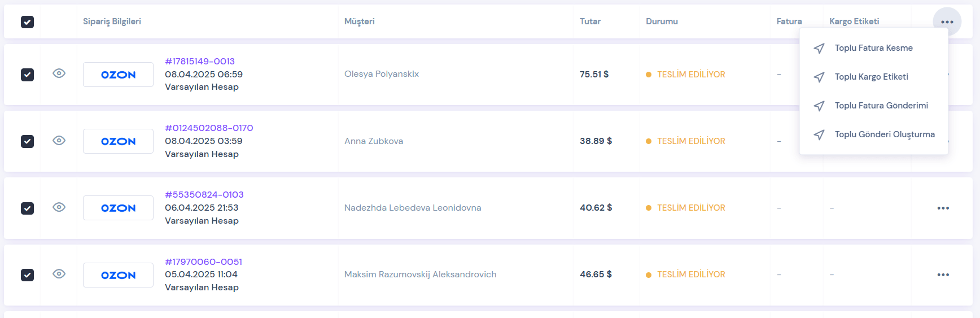Image resolution: width=980 pixels, height=318 pixels.
Task: Click OZON logo on order #17815149-0013
Action: [118, 75]
